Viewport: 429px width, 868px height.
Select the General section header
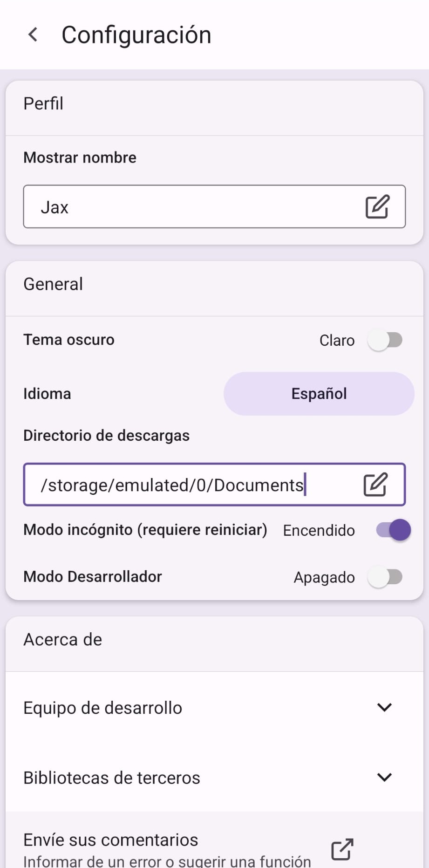(53, 284)
